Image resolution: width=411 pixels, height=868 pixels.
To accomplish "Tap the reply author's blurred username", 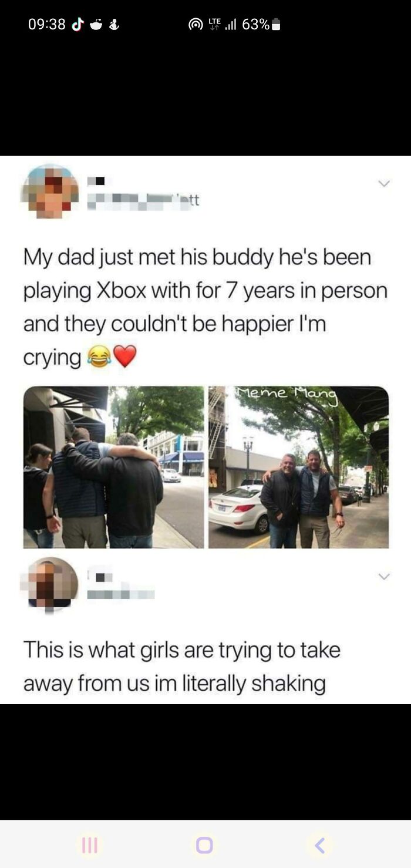I will click(120, 594).
